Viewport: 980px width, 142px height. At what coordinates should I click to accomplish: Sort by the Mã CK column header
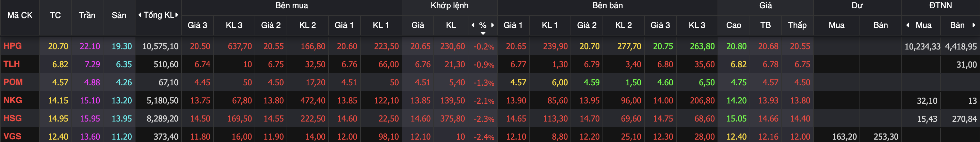[20, 15]
